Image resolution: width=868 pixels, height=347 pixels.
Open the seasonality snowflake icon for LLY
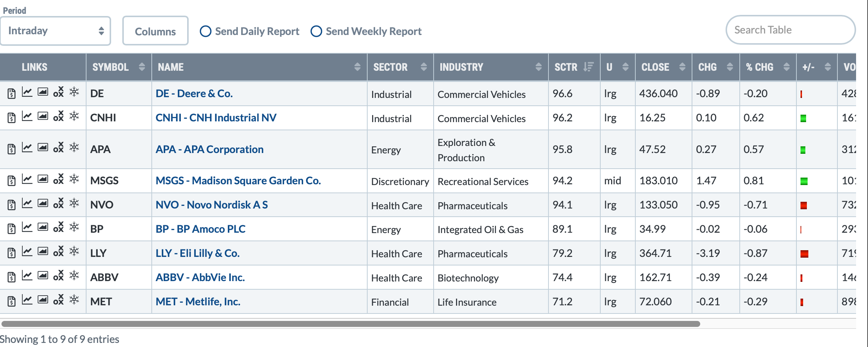click(x=74, y=251)
